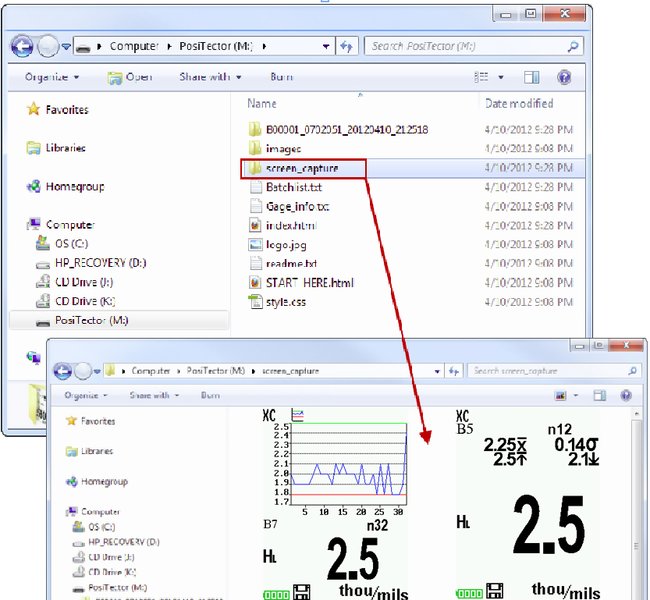Click Back arrow in upper Explorer window

[x=23, y=46]
